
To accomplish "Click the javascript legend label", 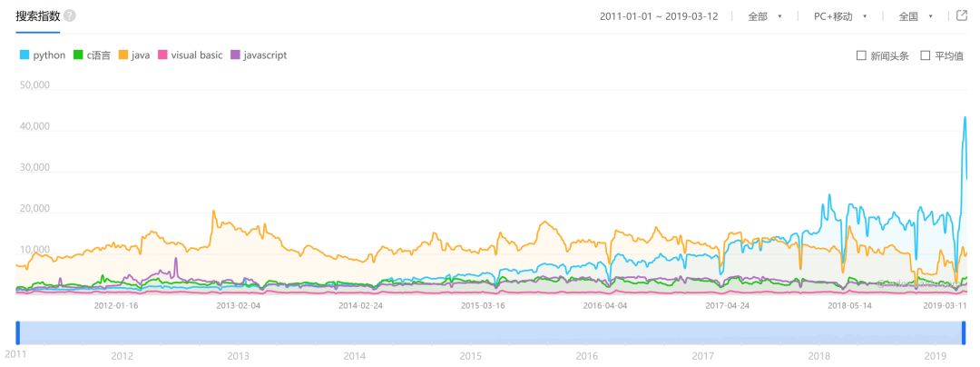I will 265,55.
